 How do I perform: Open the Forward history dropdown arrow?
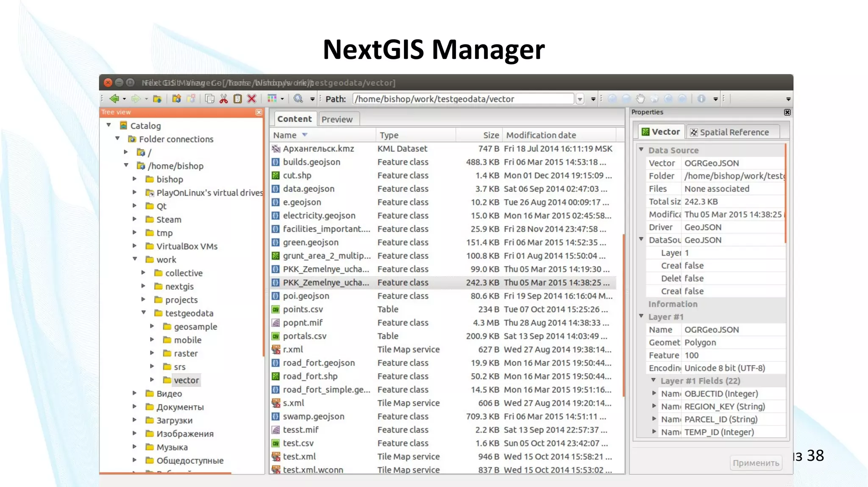146,99
